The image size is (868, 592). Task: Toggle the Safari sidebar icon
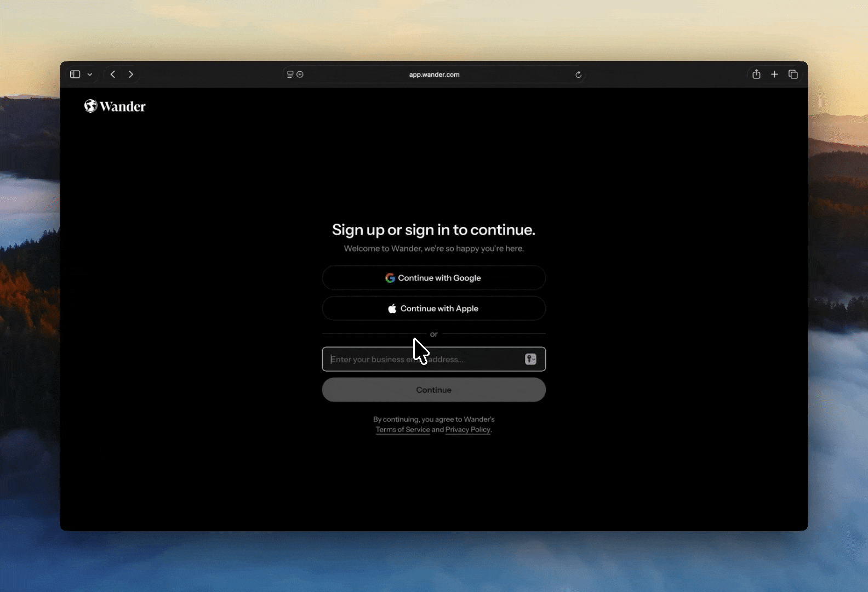pyautogui.click(x=75, y=75)
